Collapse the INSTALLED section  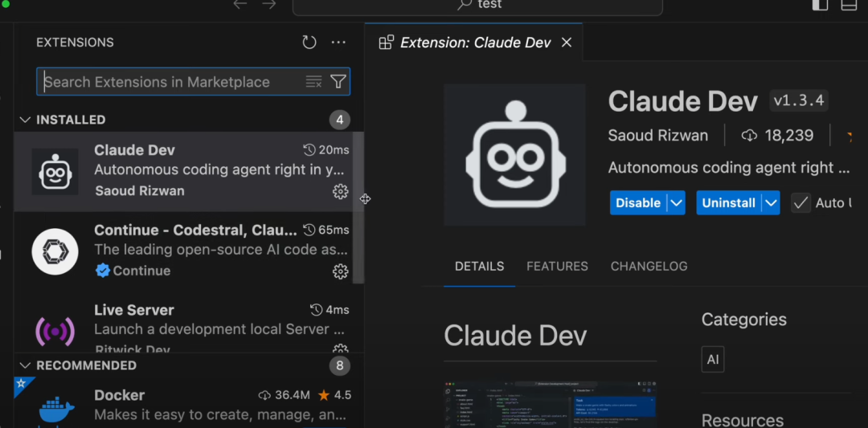(25, 120)
